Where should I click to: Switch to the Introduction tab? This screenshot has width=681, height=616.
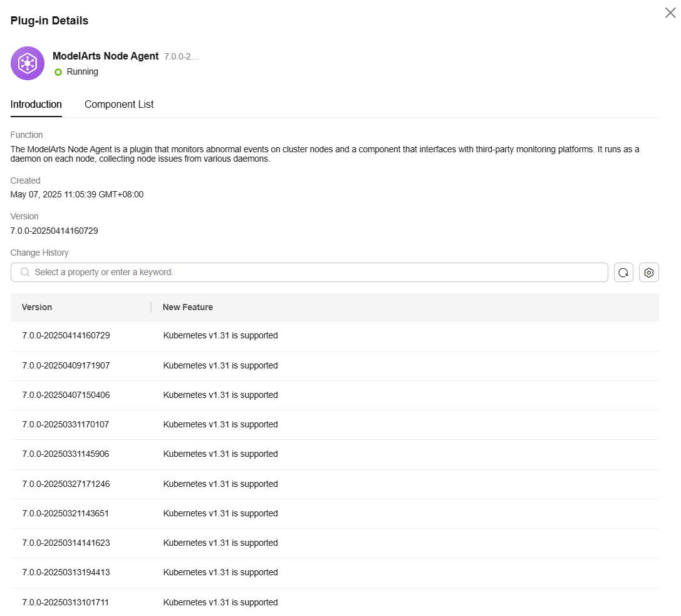coord(36,104)
